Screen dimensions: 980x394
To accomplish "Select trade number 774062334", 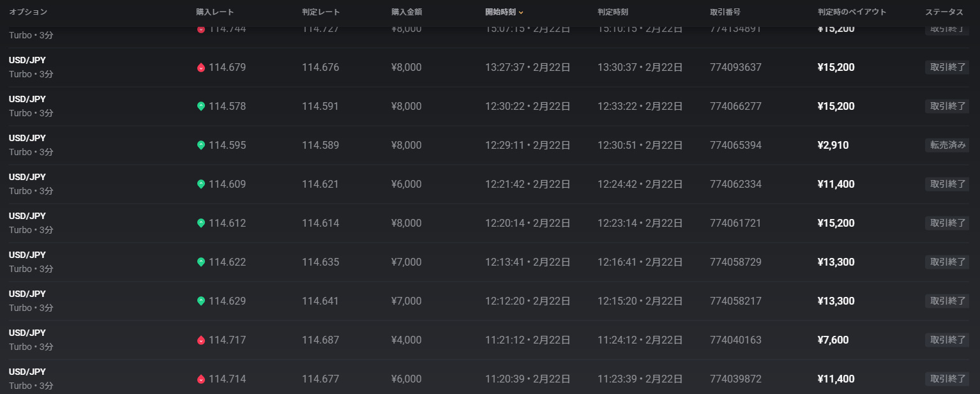I will click(735, 185).
